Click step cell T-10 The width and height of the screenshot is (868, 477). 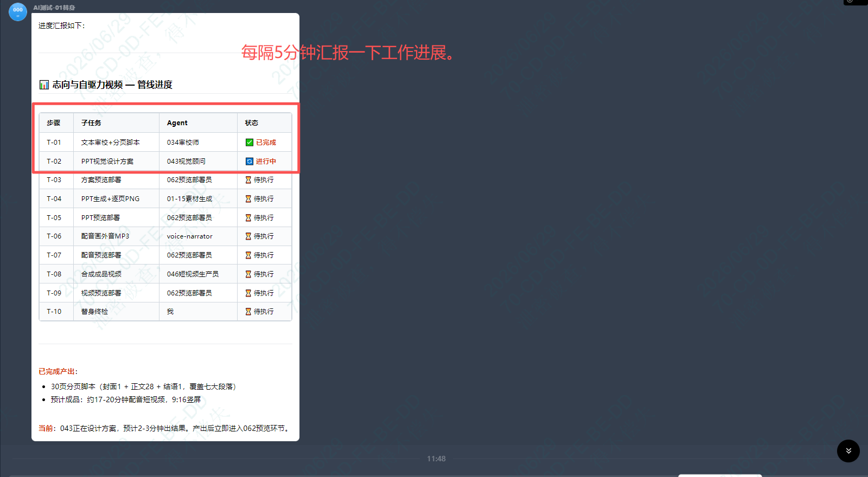click(54, 312)
